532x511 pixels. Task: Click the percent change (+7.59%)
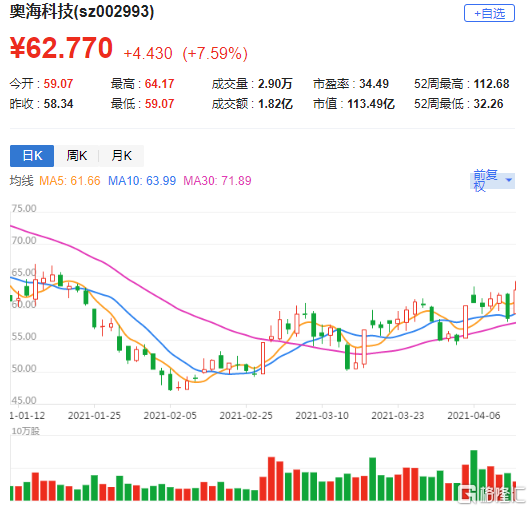(x=215, y=54)
